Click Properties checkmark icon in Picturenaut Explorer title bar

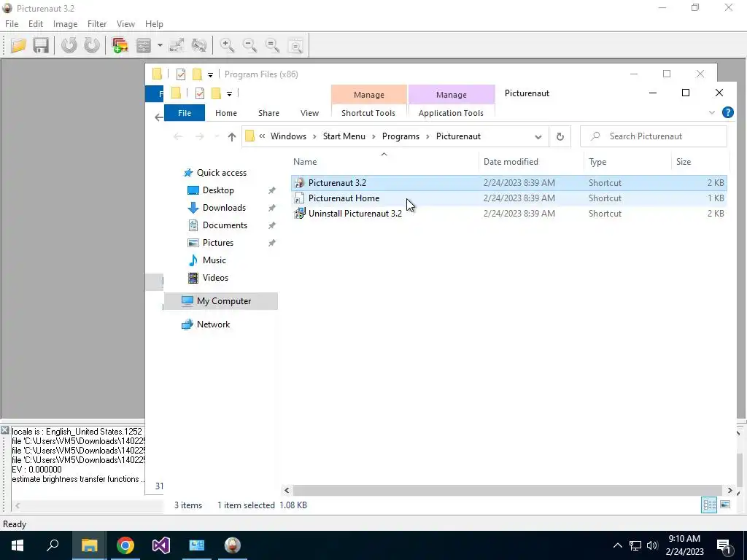point(200,93)
